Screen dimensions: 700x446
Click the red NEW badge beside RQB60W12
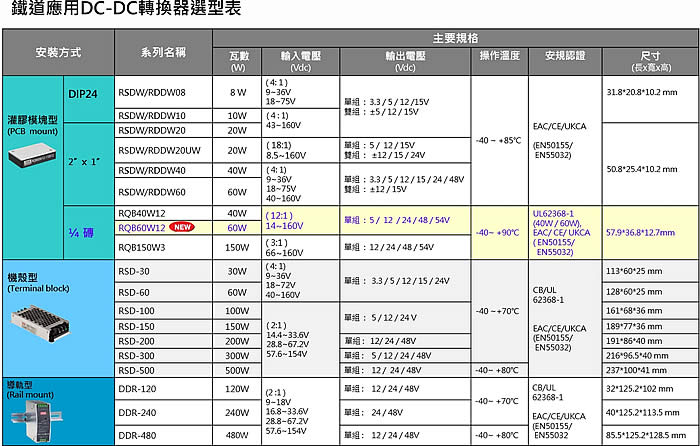tap(181, 227)
